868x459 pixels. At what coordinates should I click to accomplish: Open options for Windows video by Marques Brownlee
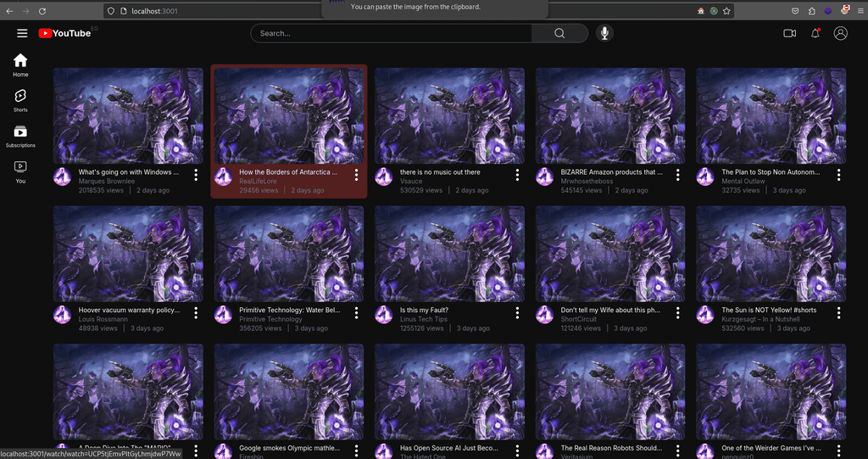click(x=196, y=175)
